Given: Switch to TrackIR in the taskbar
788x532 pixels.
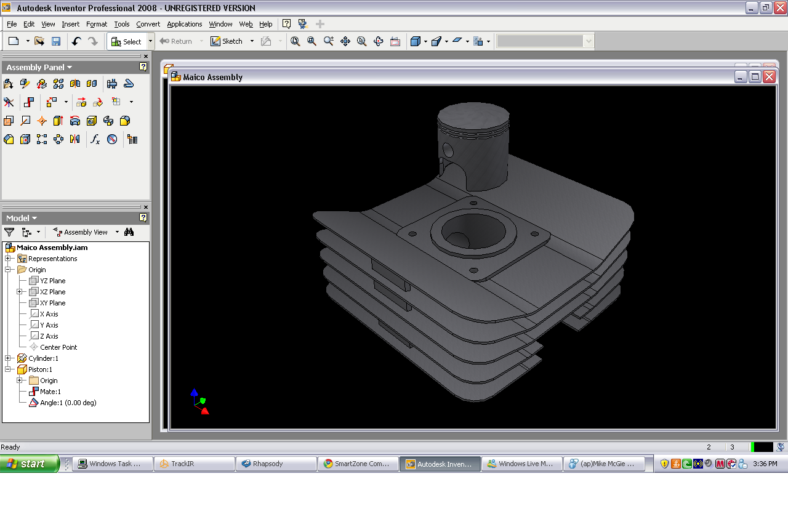Looking at the screenshot, I should click(x=195, y=464).
